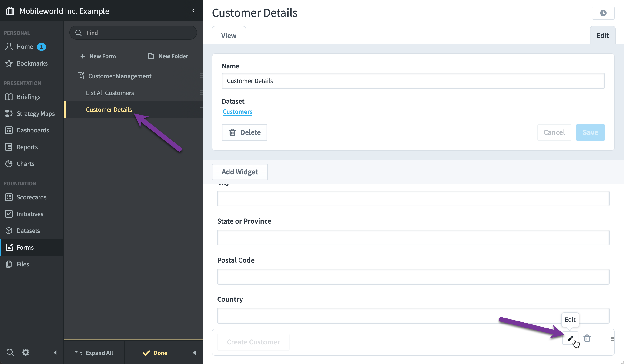Click the Country input field
624x364 pixels.
click(413, 316)
